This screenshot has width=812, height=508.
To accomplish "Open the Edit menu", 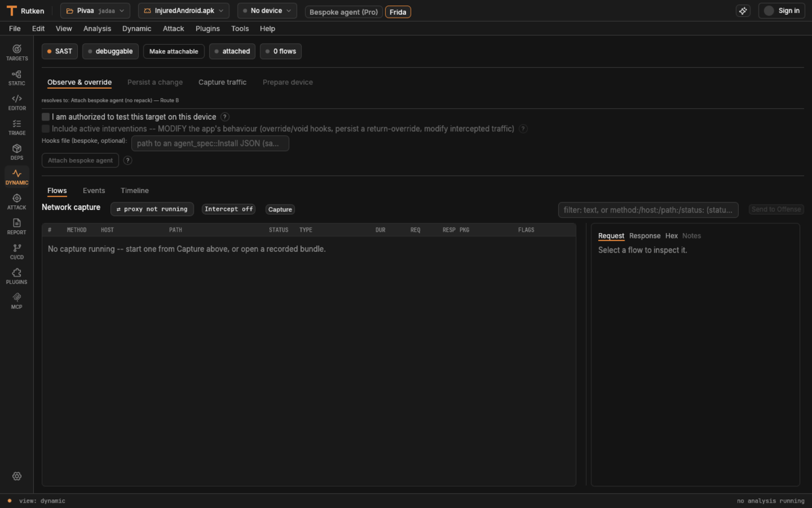I will coord(39,28).
